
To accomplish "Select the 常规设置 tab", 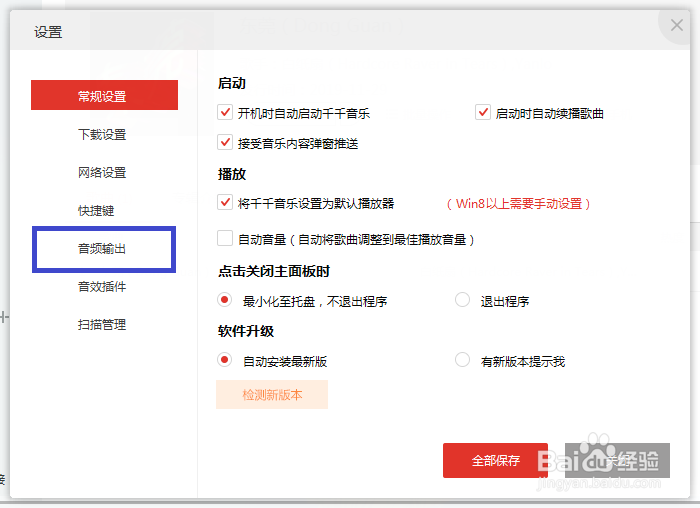I will pyautogui.click(x=104, y=95).
